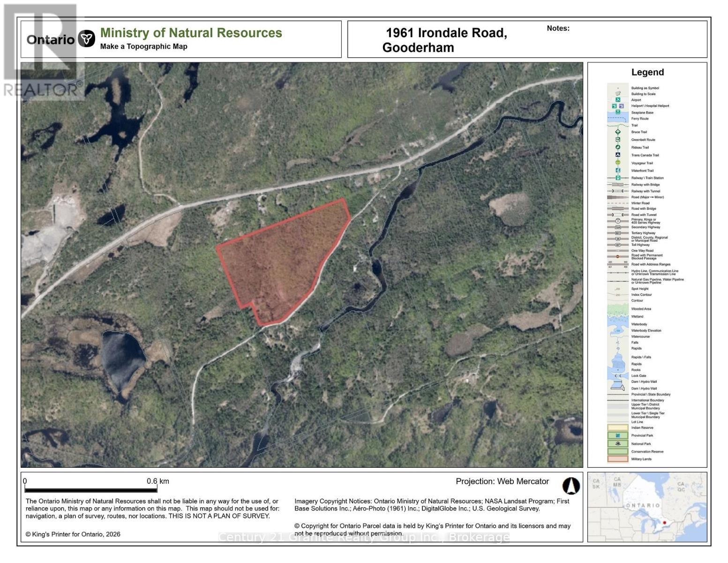This screenshot has height=563, width=728.
Task: Click the 'International Boundary' legend label
Action: point(647,400)
